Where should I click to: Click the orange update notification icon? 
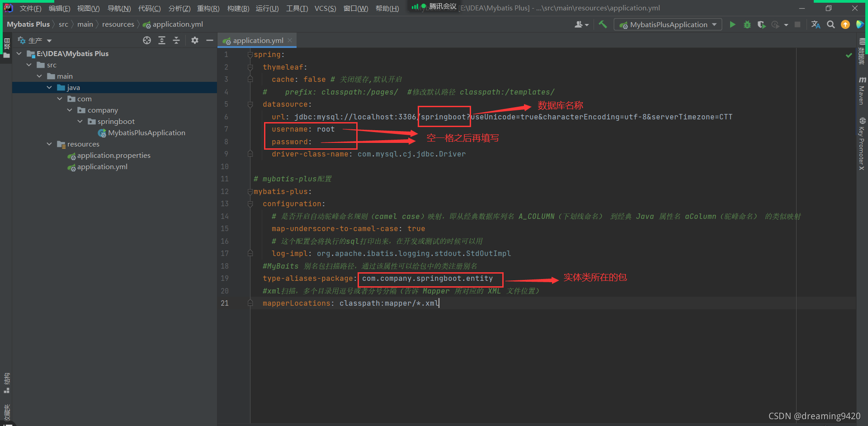[845, 24]
